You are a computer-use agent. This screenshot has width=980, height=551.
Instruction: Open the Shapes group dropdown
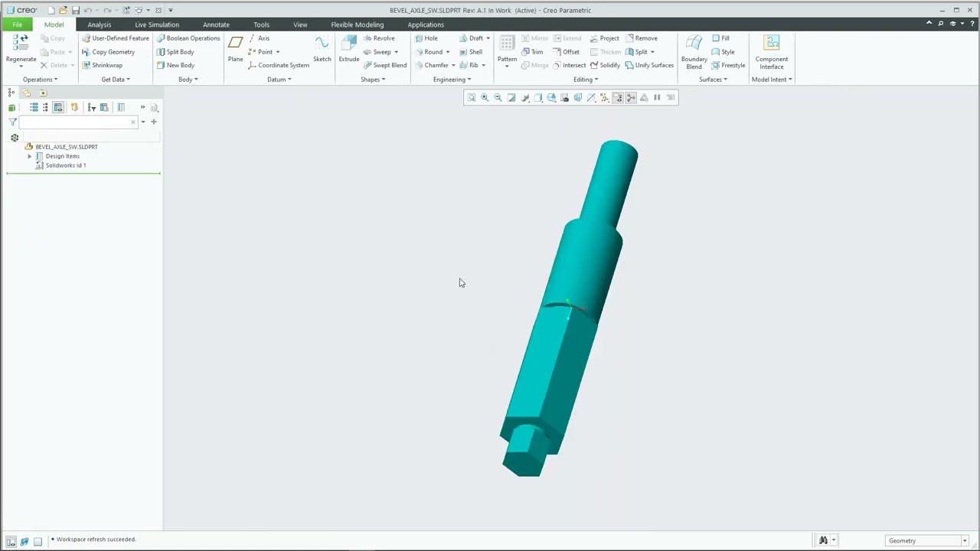[373, 80]
